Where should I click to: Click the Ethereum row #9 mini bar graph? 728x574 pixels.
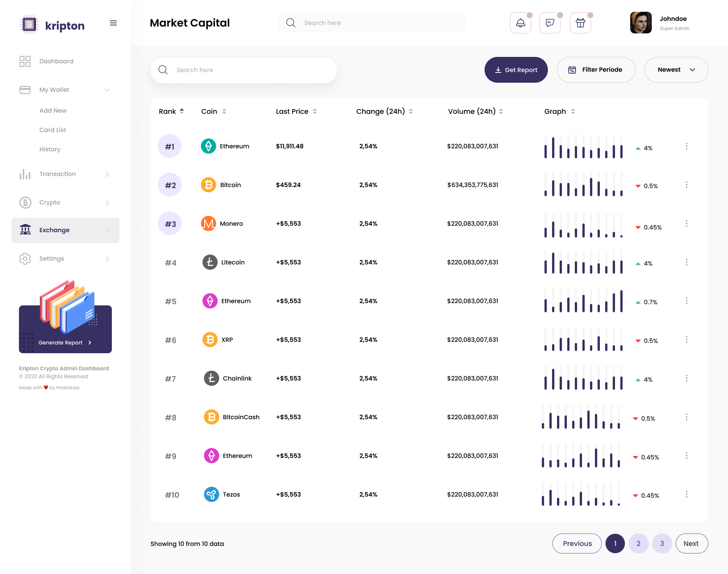(581, 456)
